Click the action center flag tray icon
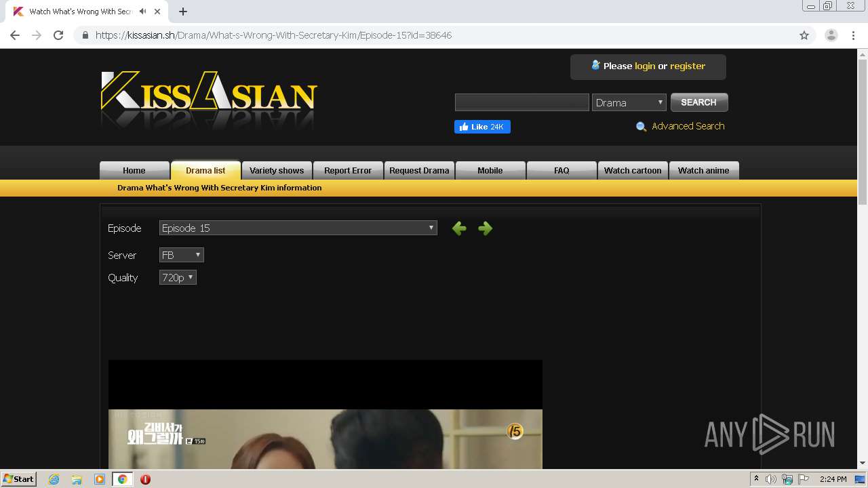This screenshot has width=868, height=488. tap(803, 479)
